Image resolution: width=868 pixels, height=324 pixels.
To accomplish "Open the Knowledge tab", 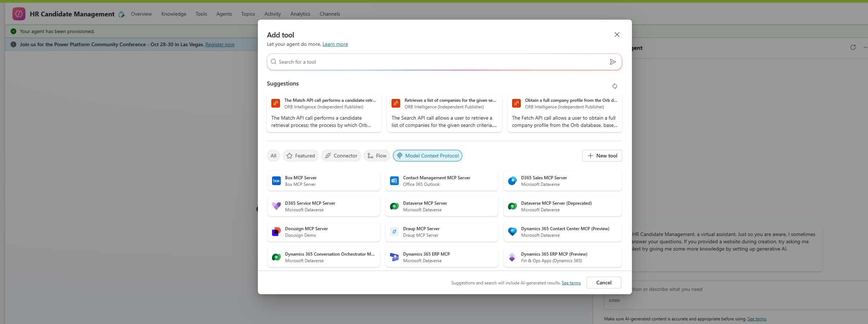I will click(174, 14).
